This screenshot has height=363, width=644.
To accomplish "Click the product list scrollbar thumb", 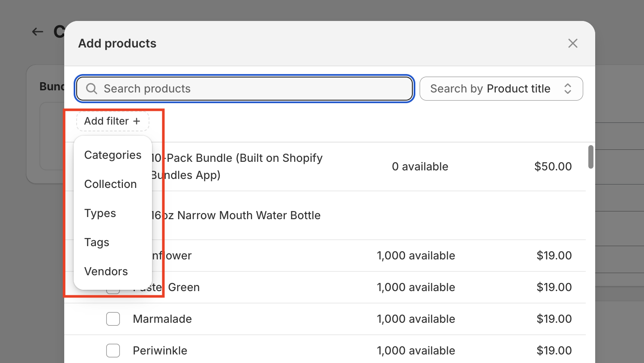I will [x=590, y=157].
